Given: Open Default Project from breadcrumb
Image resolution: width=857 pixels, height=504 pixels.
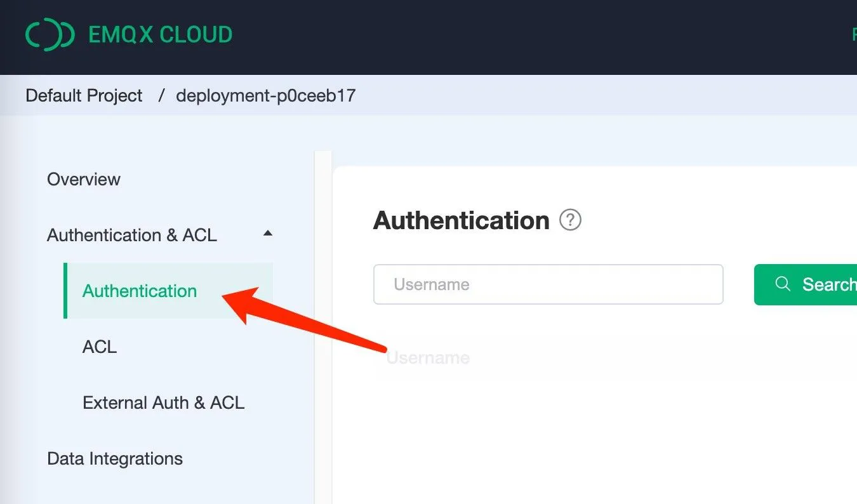Looking at the screenshot, I should [x=83, y=95].
